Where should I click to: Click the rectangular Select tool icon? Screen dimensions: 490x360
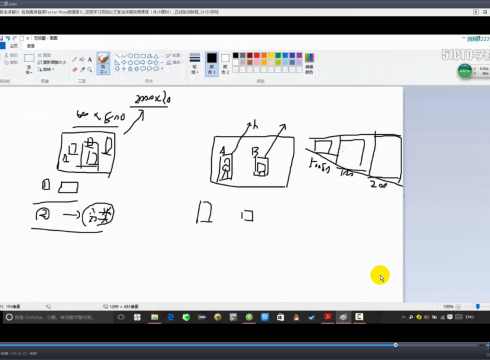coord(29,58)
